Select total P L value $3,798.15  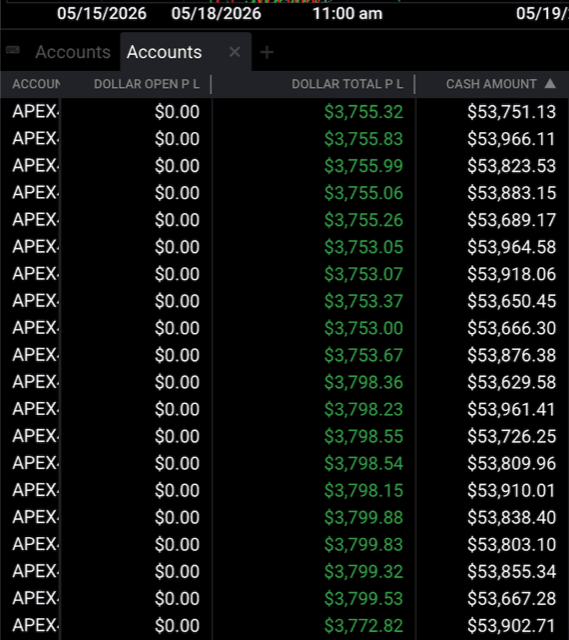click(x=363, y=490)
